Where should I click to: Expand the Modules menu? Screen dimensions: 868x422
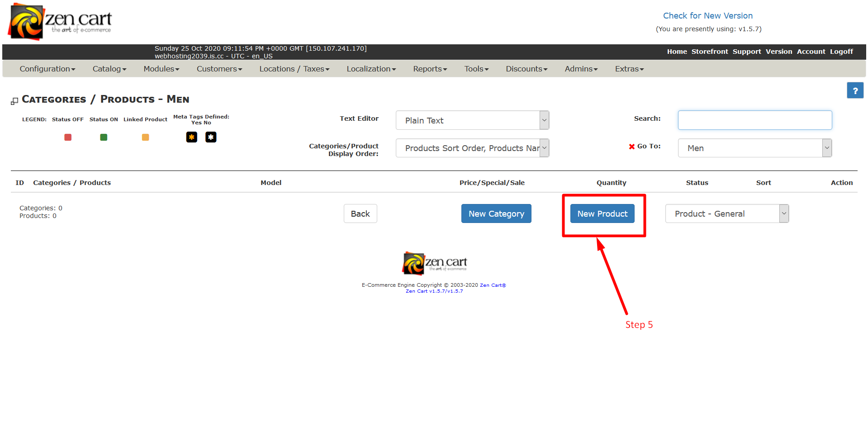[x=161, y=69]
